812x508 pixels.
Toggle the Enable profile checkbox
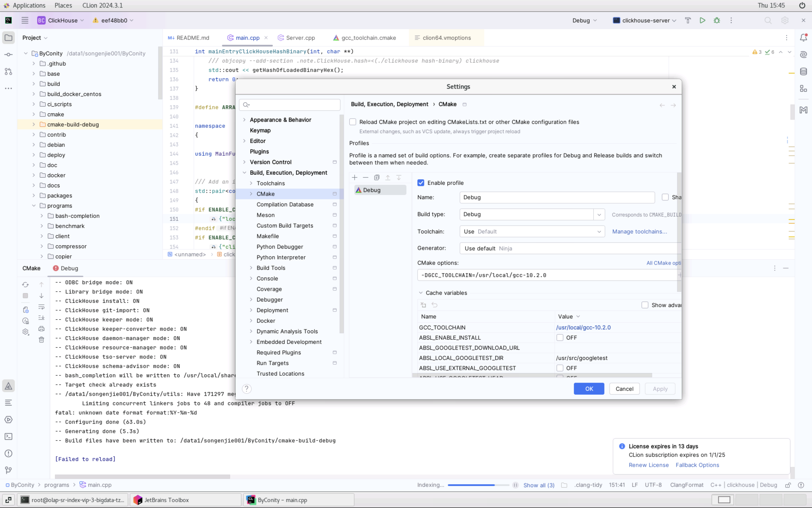pos(421,182)
